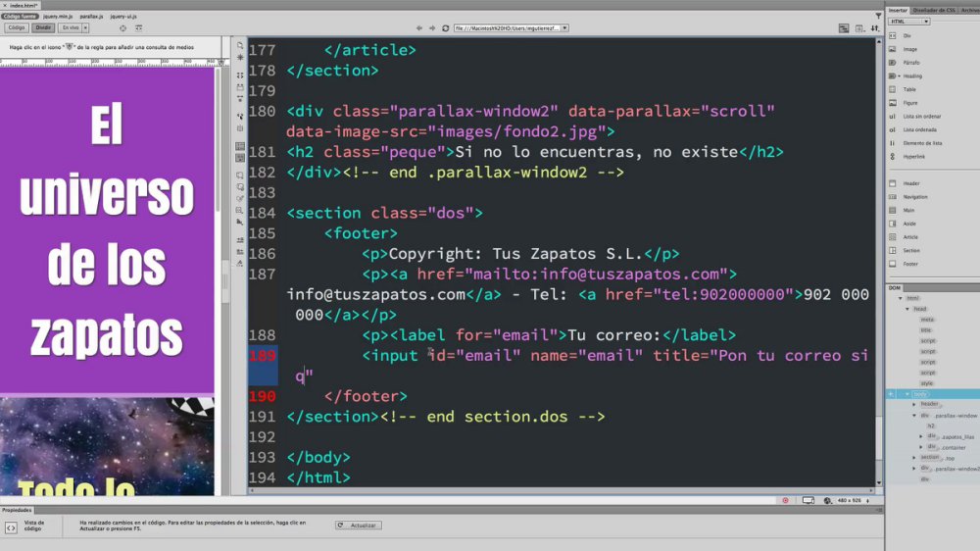Image resolution: width=980 pixels, height=551 pixels.
Task: Click the code view icon in Propiedades
Action: (x=11, y=527)
